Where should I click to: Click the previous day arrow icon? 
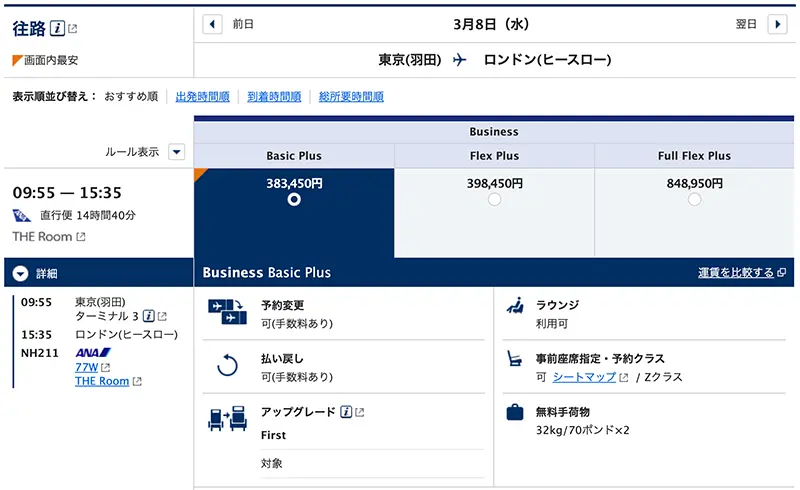(212, 24)
